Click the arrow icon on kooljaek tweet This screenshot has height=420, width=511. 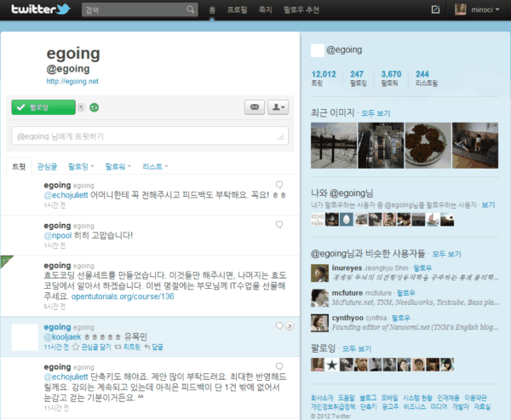pos(290,325)
